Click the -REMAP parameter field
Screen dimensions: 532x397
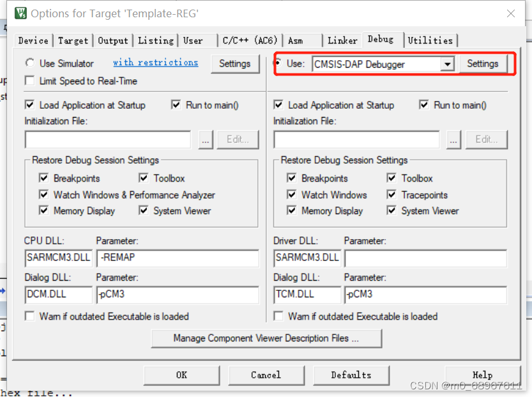[178, 258]
